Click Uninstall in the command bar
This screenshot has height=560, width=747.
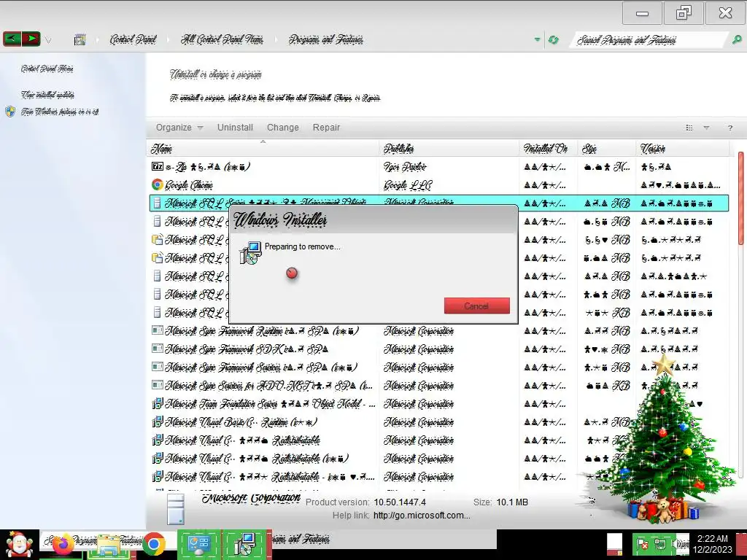tap(235, 128)
